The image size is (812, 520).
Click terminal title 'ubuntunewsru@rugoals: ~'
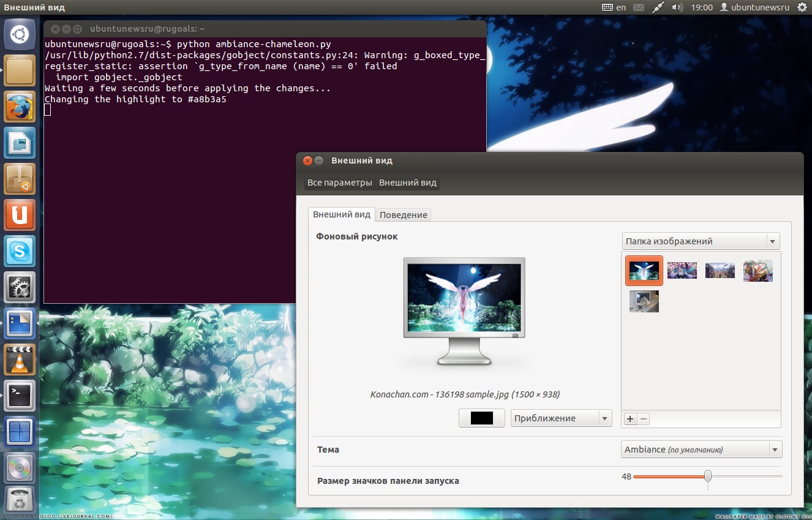147,29
